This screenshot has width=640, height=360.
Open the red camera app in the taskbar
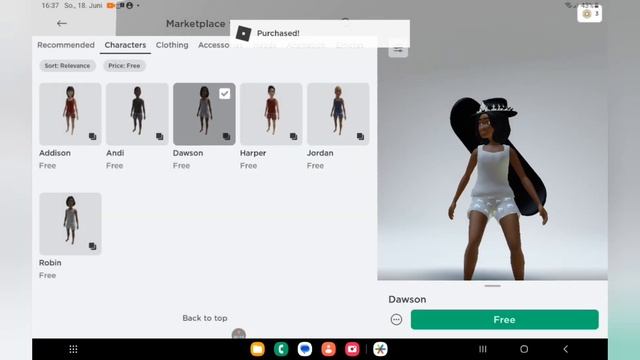[352, 349]
